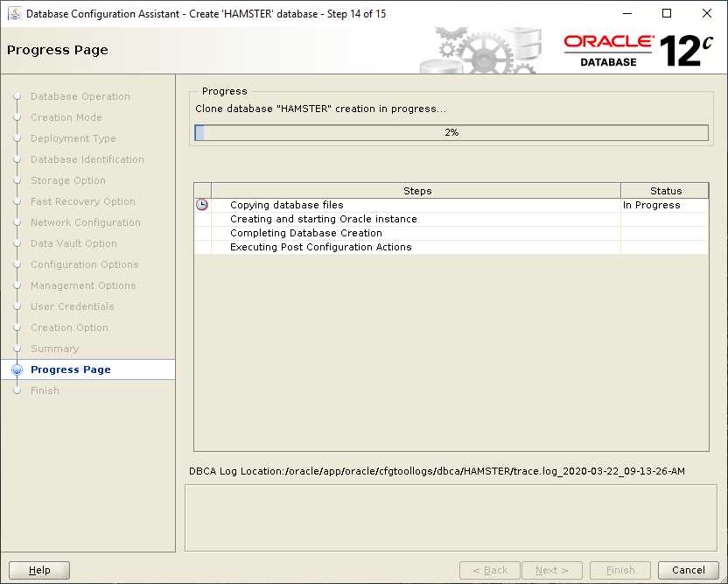Click the 2% progress bar
728x584 pixels.
[x=451, y=132]
